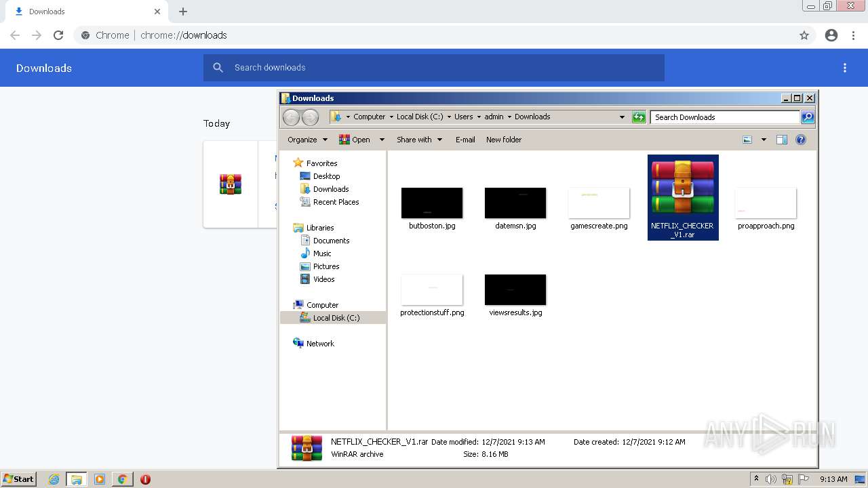Refresh the Explorer folder view
The width and height of the screenshot is (868, 488).
click(639, 117)
